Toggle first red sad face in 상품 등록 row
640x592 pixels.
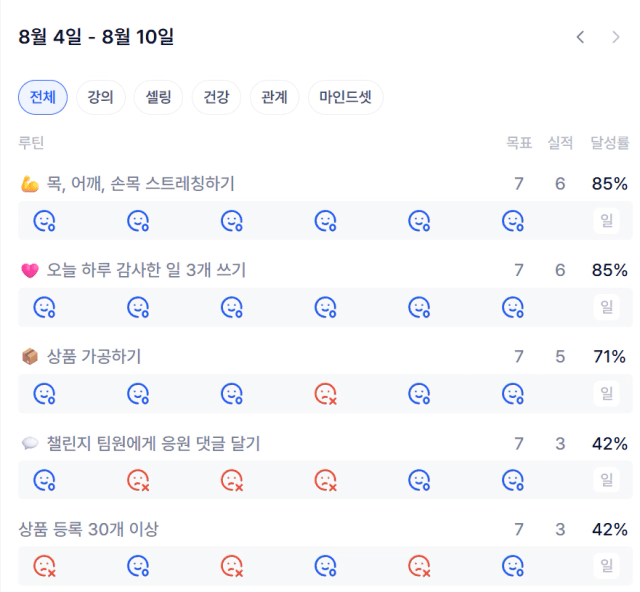click(44, 567)
